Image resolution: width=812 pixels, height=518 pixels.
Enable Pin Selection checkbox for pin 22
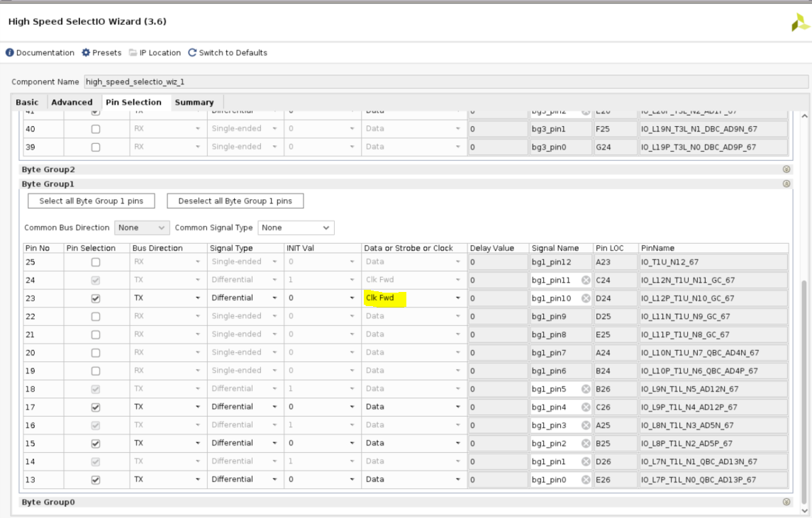click(x=96, y=317)
